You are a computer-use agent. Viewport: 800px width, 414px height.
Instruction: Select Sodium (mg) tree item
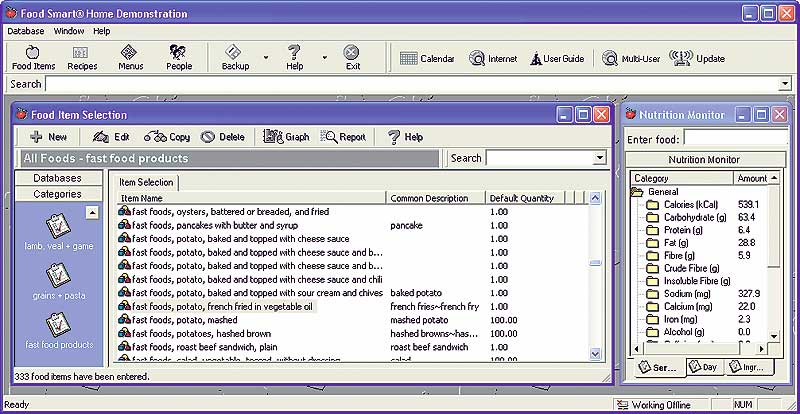click(687, 294)
